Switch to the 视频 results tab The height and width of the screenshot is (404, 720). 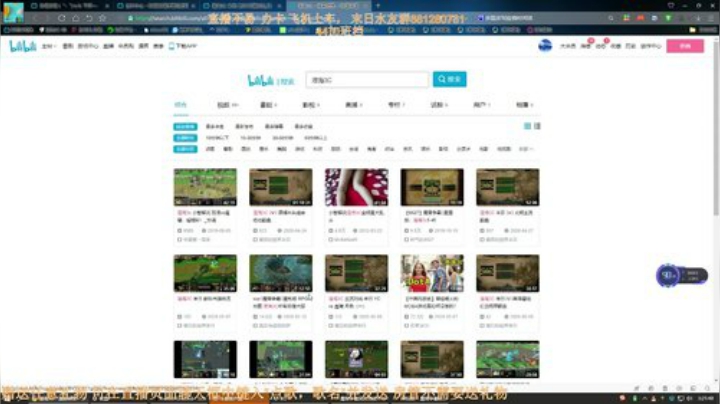point(227,105)
